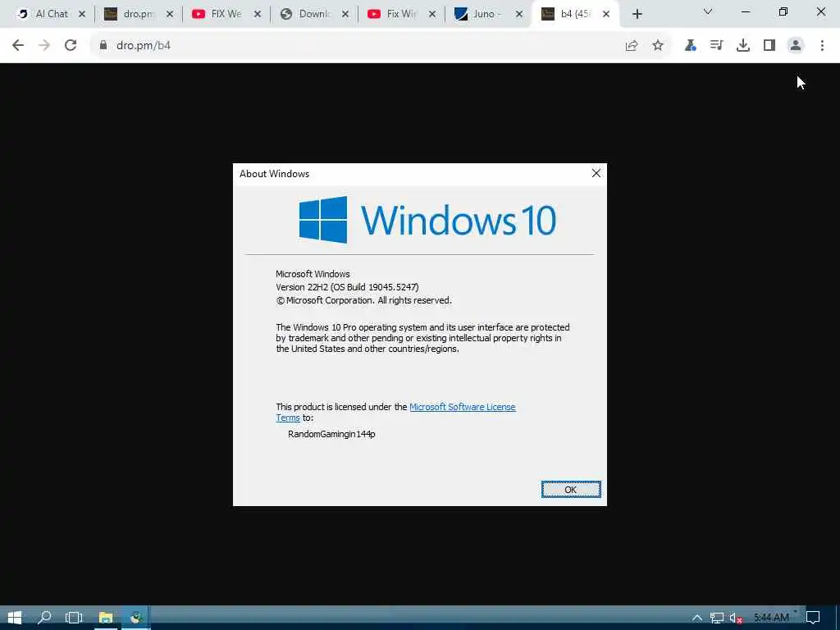Bookmark this page with the star icon
This screenshot has width=840, height=630.
pyautogui.click(x=658, y=46)
